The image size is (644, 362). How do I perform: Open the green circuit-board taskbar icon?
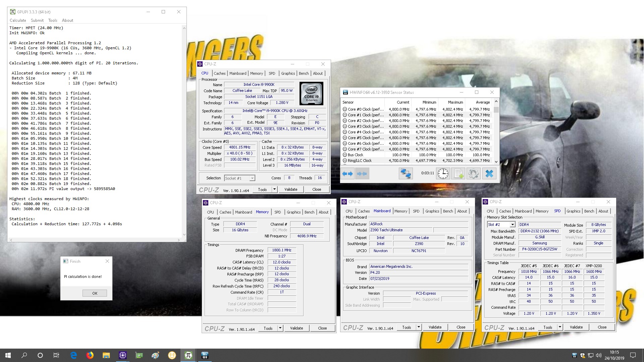coord(139,355)
